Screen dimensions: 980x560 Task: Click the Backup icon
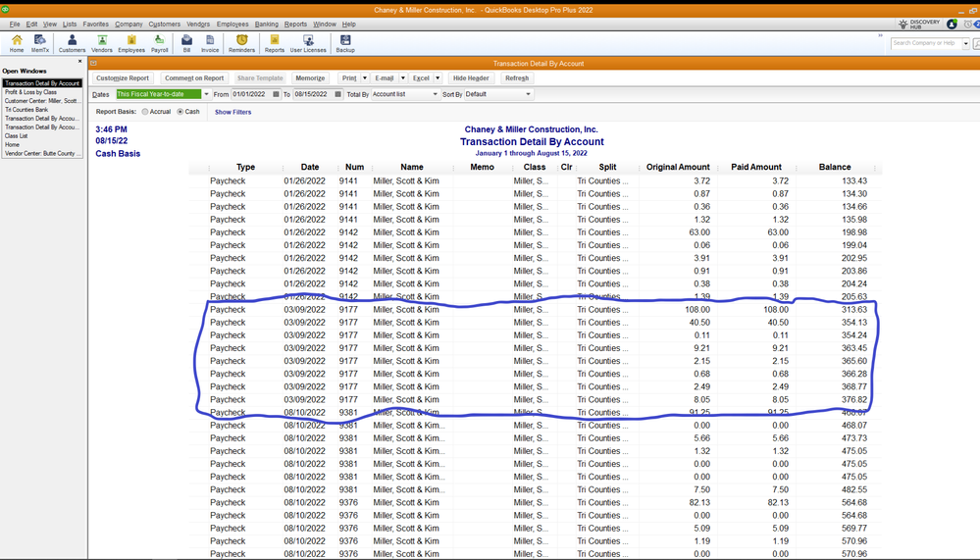click(345, 42)
